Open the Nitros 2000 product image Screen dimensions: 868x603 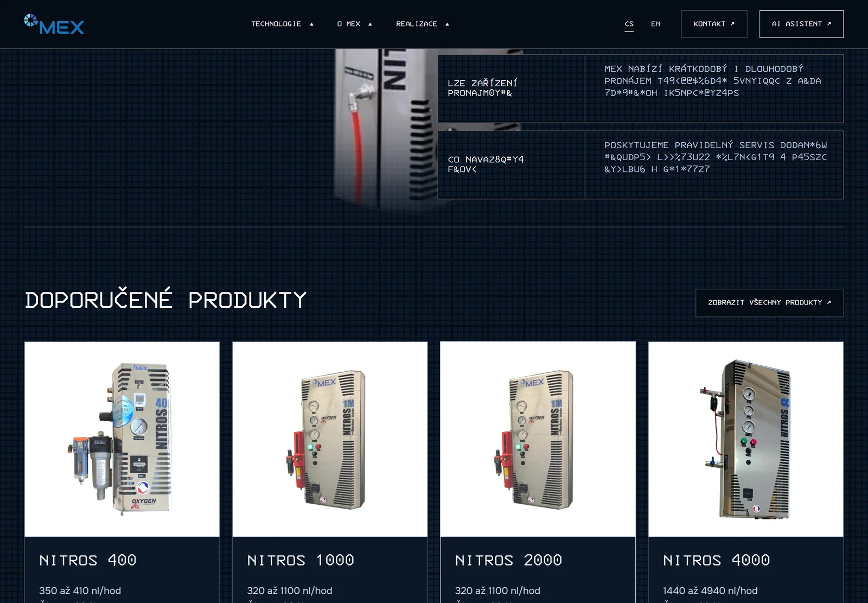click(x=538, y=439)
